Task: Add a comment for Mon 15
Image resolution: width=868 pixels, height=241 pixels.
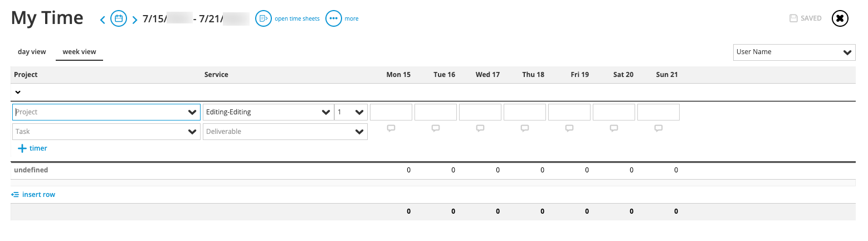Action: coord(391,128)
